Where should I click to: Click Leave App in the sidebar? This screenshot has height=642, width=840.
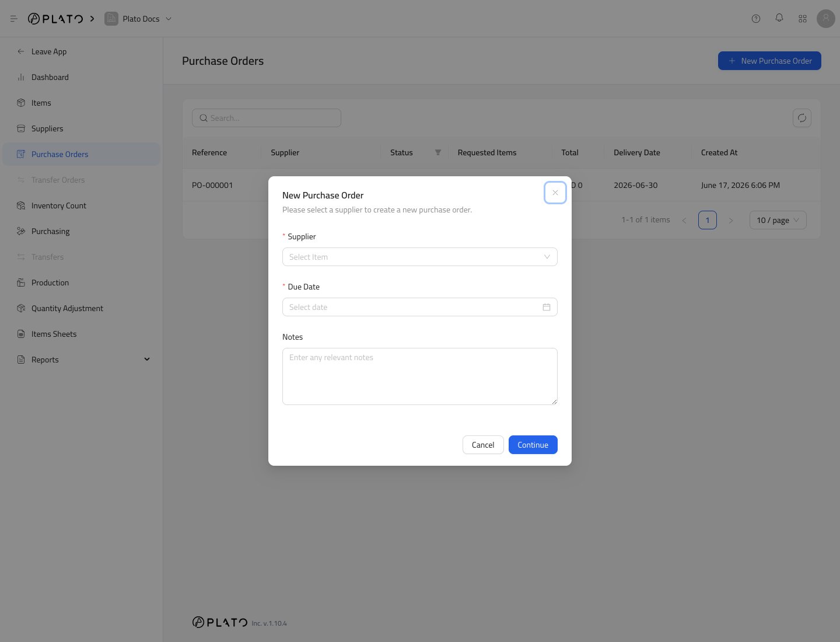[x=81, y=51]
